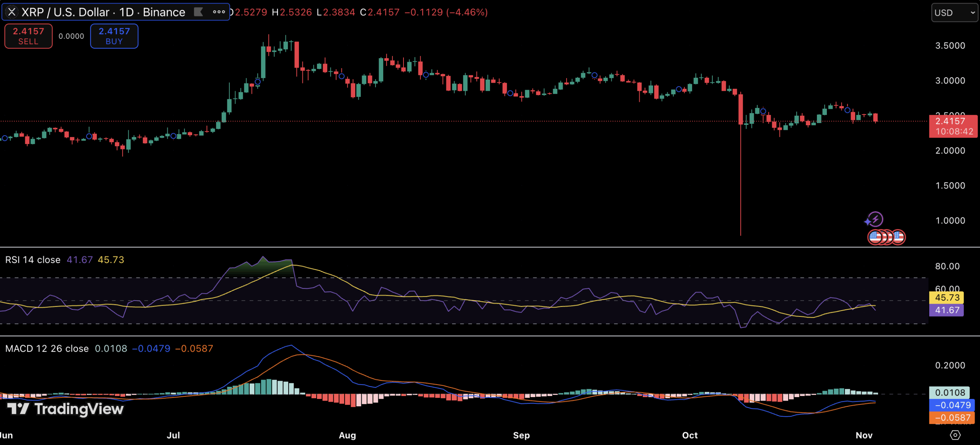Open the USD currency dropdown
The width and height of the screenshot is (980, 445).
(x=954, y=13)
